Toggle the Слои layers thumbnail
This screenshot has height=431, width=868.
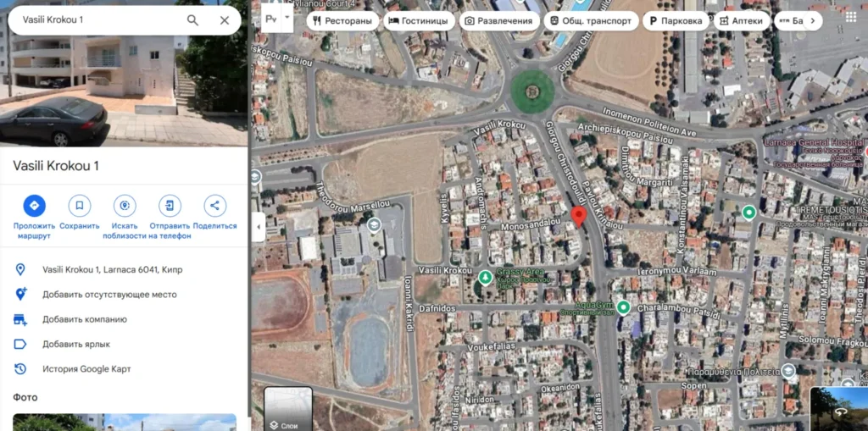[x=288, y=409]
